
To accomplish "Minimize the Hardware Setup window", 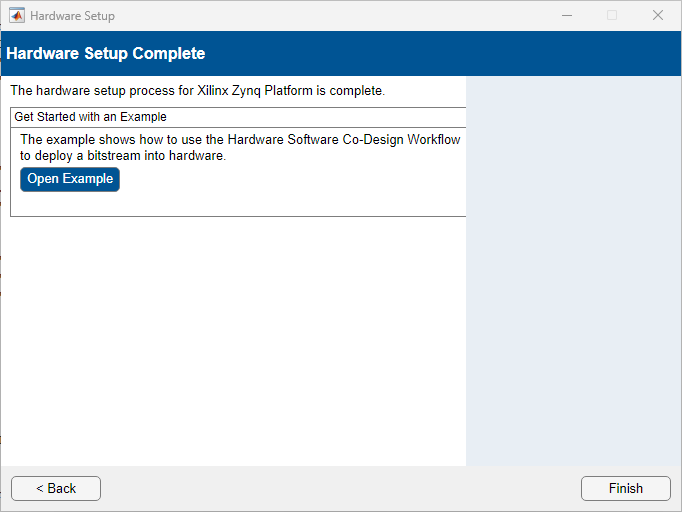I will (566, 16).
